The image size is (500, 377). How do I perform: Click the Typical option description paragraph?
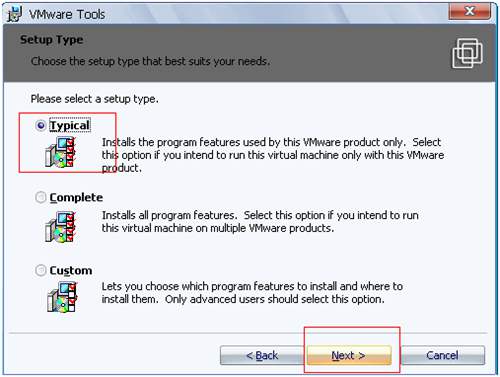pos(273,155)
